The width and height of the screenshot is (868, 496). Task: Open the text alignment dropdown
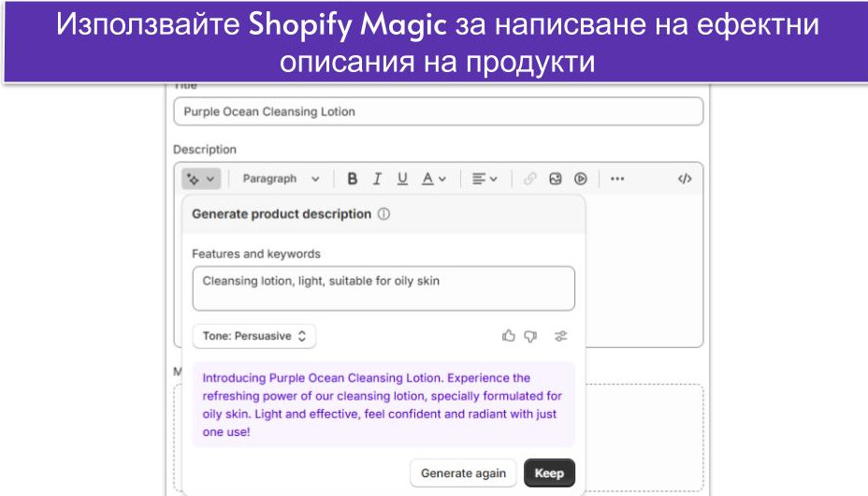click(485, 179)
